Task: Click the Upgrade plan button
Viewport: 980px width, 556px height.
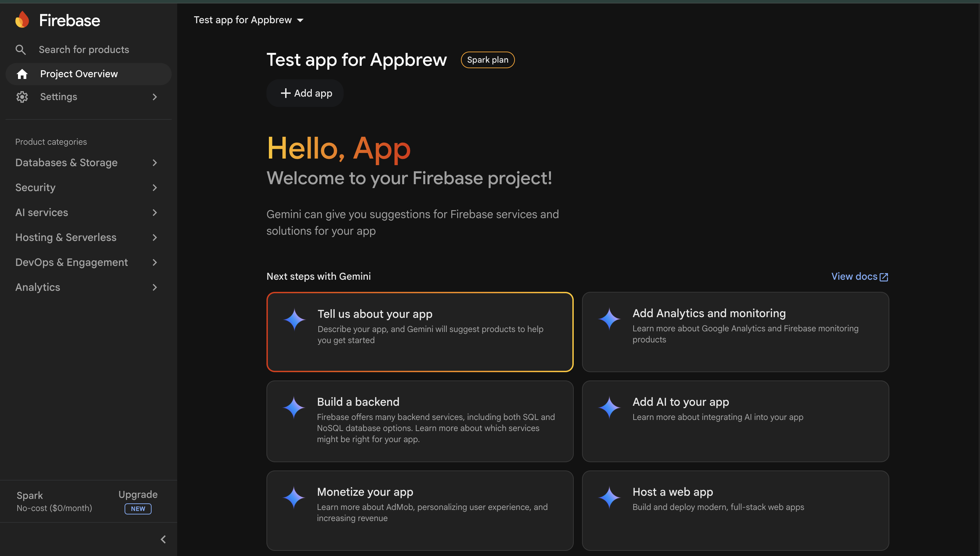Action: click(x=138, y=495)
